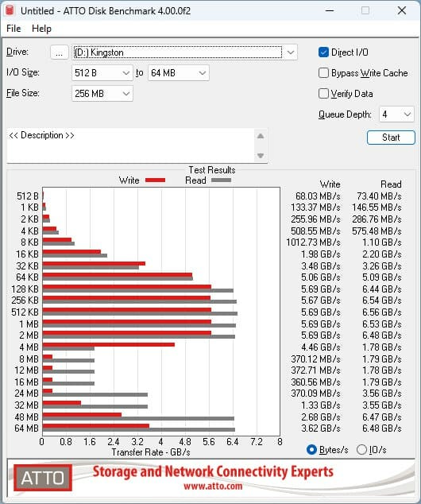
Task: Enable Bypass Write Cache
Action: click(323, 73)
